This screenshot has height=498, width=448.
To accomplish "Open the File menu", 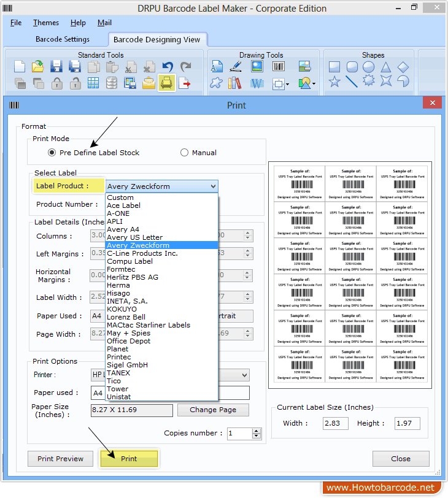I will pyautogui.click(x=16, y=23).
